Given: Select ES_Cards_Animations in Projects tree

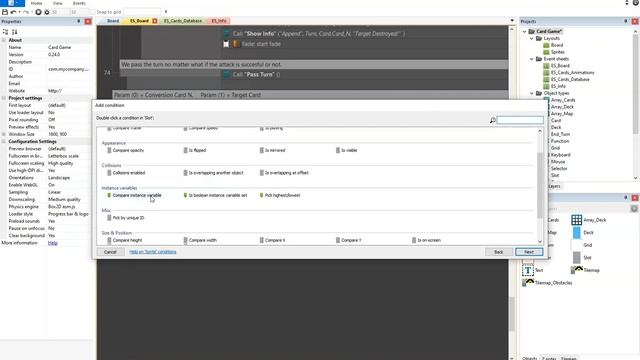Looking at the screenshot, I should [572, 73].
